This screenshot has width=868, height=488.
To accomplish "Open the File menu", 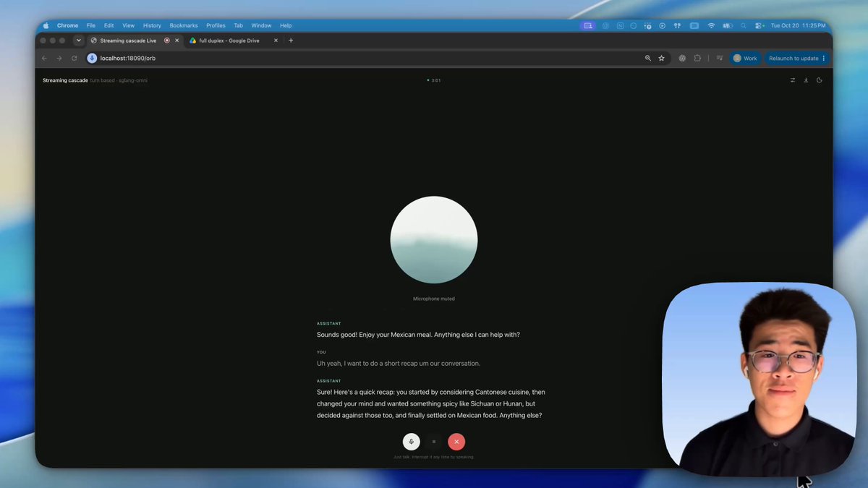I will pyautogui.click(x=91, y=25).
